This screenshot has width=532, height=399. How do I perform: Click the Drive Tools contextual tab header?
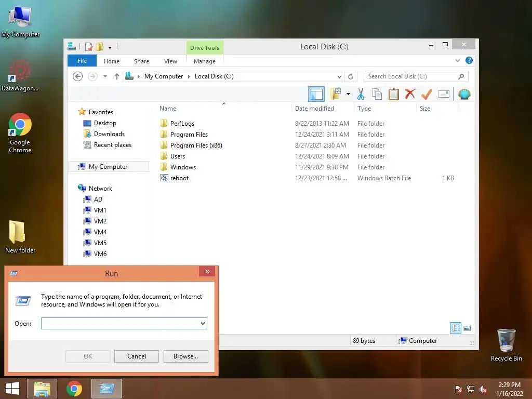pyautogui.click(x=205, y=48)
